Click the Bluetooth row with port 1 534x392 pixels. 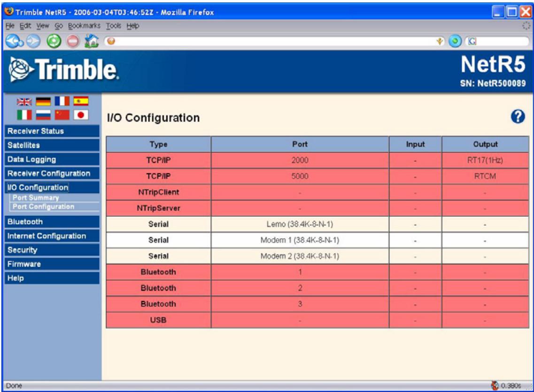click(x=317, y=272)
